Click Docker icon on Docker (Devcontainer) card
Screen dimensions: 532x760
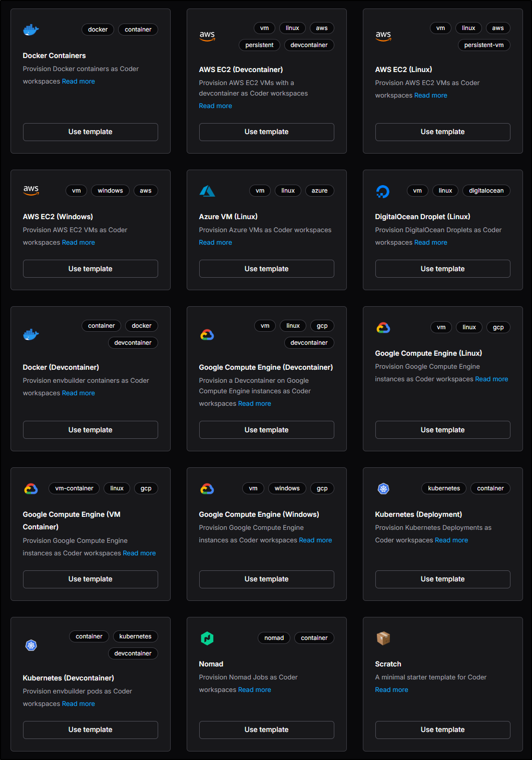[x=31, y=334]
